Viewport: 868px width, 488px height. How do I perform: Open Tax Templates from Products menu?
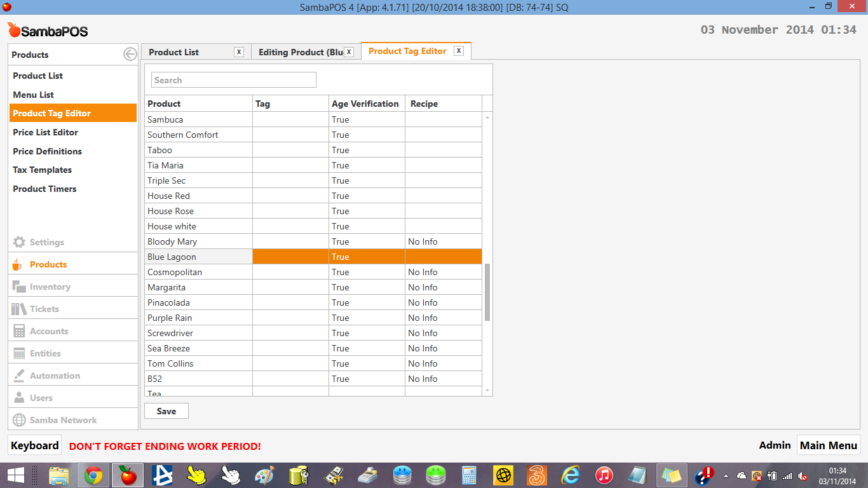tap(42, 170)
